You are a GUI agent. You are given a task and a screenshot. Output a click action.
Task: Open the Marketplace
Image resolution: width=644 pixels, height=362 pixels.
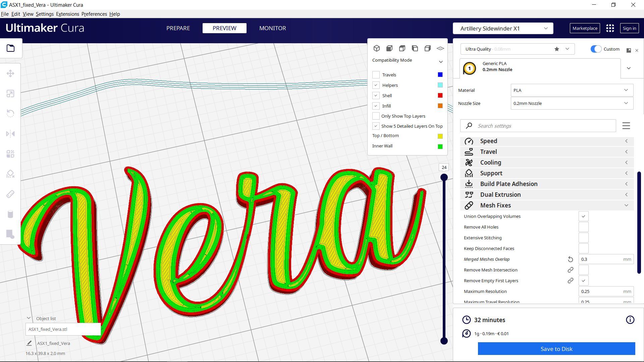(x=585, y=28)
